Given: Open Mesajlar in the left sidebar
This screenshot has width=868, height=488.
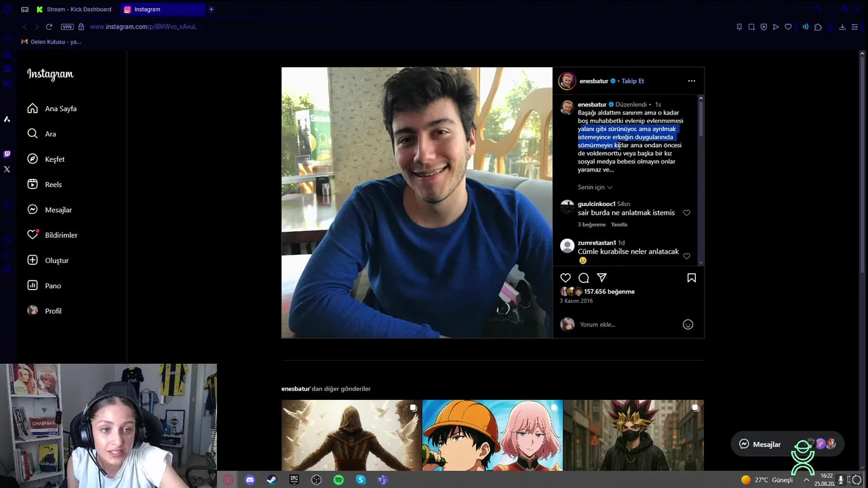Looking at the screenshot, I should click(x=49, y=209).
